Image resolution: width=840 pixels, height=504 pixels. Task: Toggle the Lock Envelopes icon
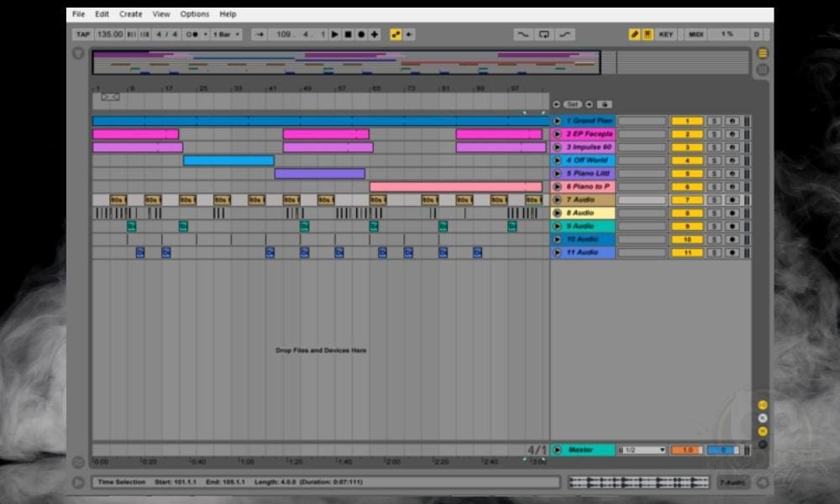point(604,104)
